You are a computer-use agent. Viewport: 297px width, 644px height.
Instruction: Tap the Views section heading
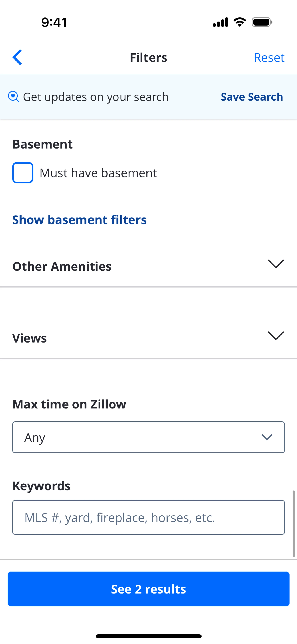30,338
